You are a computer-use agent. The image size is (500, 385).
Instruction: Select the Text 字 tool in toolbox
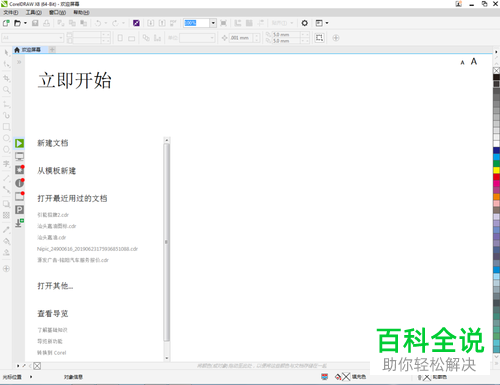pos(6,164)
